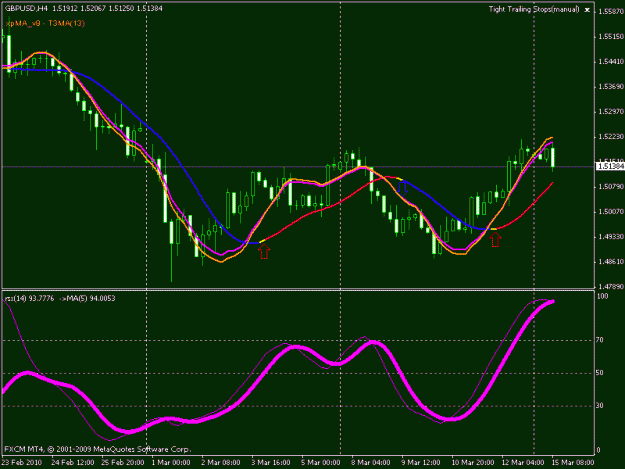Image resolution: width=625 pixels, height=469 pixels.
Task: Click the current price tag 1.51384
Action: (610, 166)
